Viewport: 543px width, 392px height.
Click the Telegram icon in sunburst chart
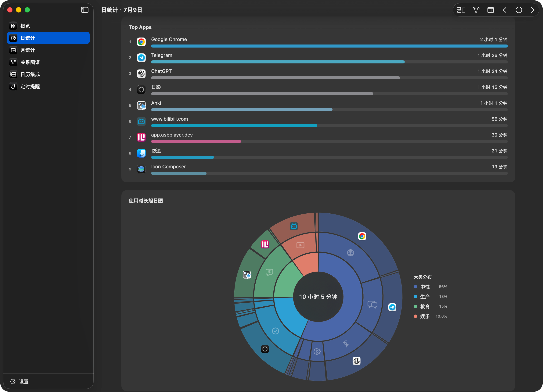(x=392, y=307)
